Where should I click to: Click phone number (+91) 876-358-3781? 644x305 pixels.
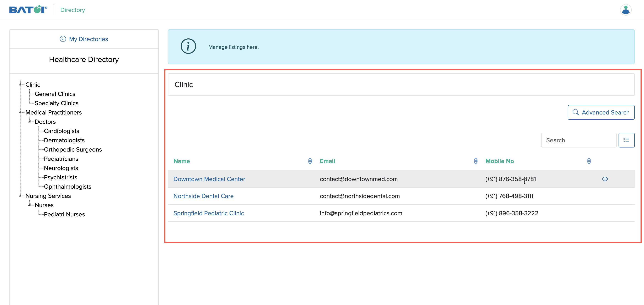pyautogui.click(x=511, y=179)
